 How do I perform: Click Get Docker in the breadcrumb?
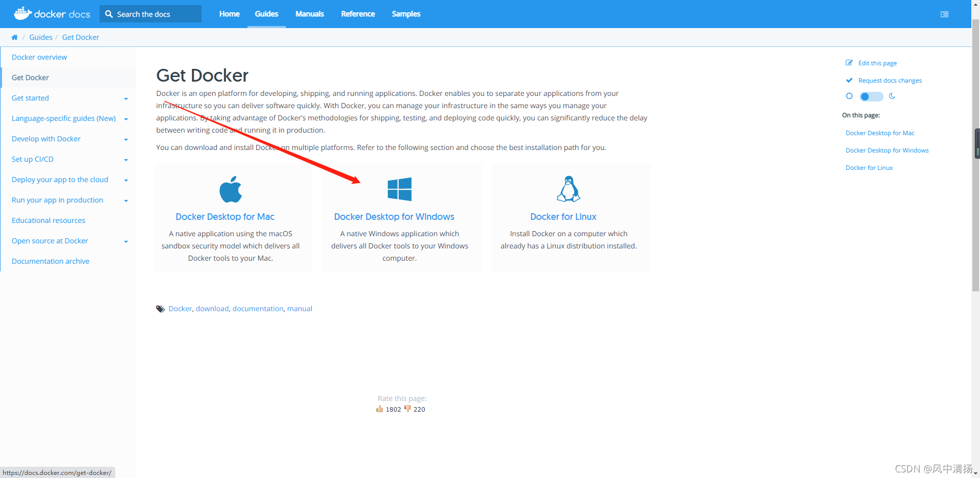(81, 37)
